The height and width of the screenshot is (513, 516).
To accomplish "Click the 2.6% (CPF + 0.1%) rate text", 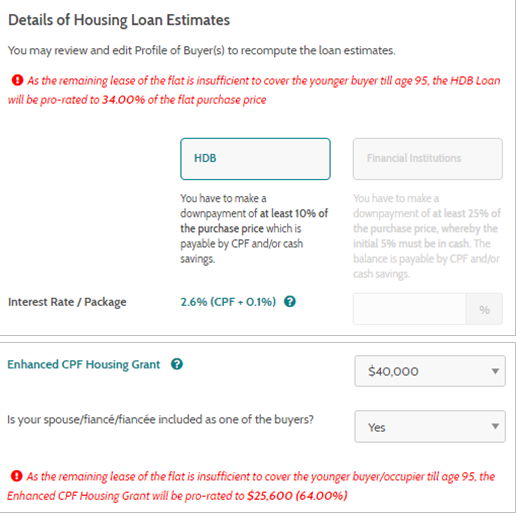I will point(228,302).
